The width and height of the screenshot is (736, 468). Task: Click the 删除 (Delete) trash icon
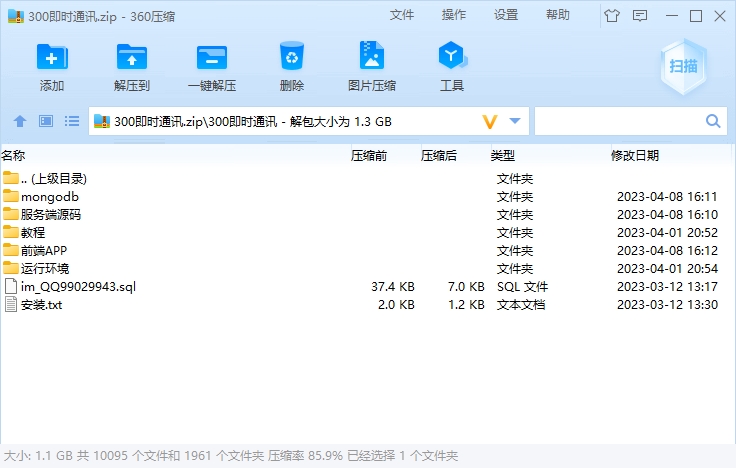(292, 57)
